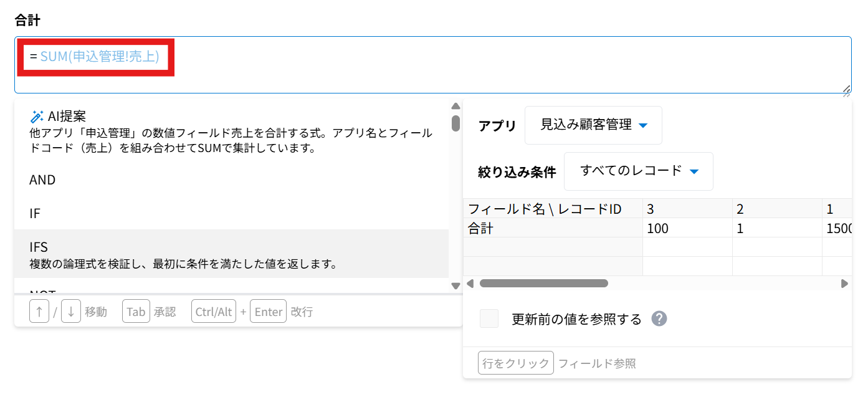Screen dimensions: 868x397
Task: Open the 見込み顧客管理 app dropdown
Action: tap(593, 125)
